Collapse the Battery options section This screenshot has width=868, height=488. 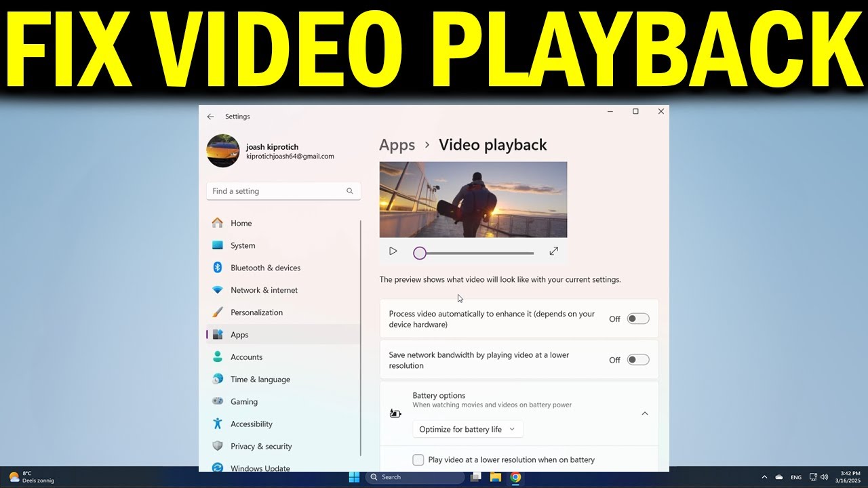coord(645,413)
